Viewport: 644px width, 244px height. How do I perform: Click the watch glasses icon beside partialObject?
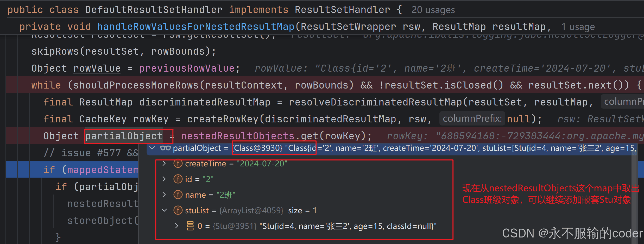click(165, 148)
